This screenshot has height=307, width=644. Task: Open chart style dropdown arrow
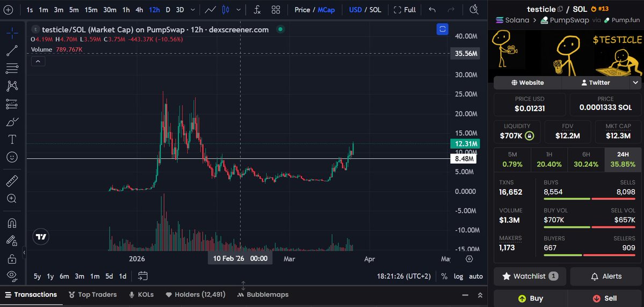pyautogui.click(x=238, y=10)
